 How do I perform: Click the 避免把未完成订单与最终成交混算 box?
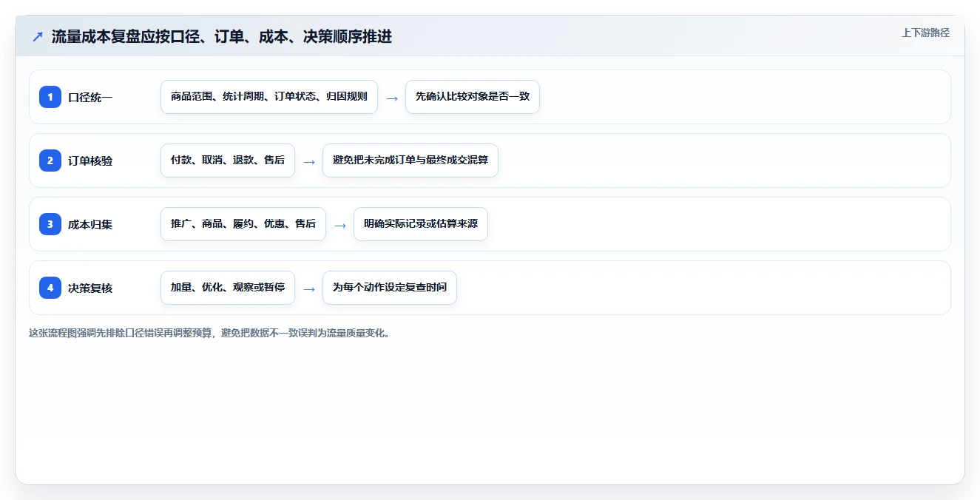(410, 161)
